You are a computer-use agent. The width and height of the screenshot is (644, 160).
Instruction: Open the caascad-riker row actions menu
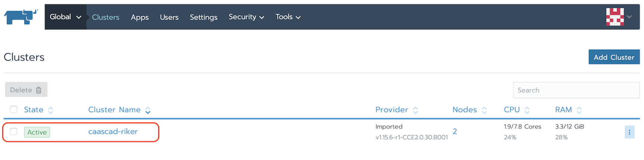point(629,132)
